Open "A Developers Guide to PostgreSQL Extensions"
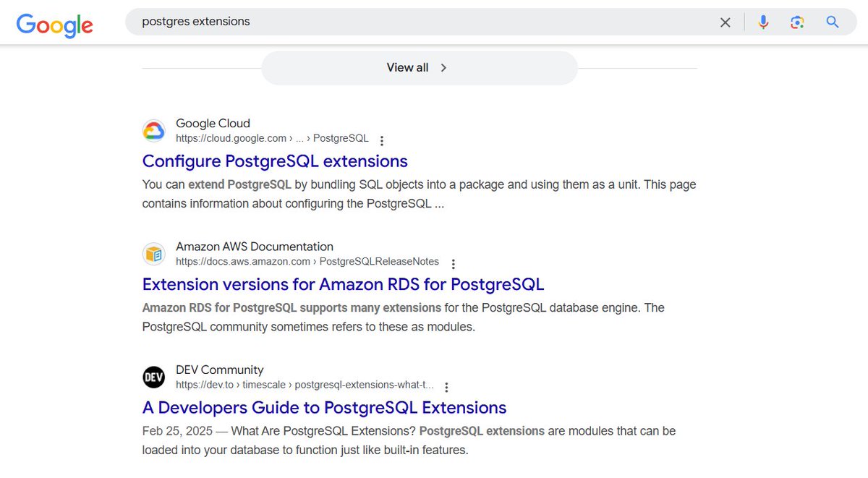The image size is (868, 478). click(x=324, y=408)
